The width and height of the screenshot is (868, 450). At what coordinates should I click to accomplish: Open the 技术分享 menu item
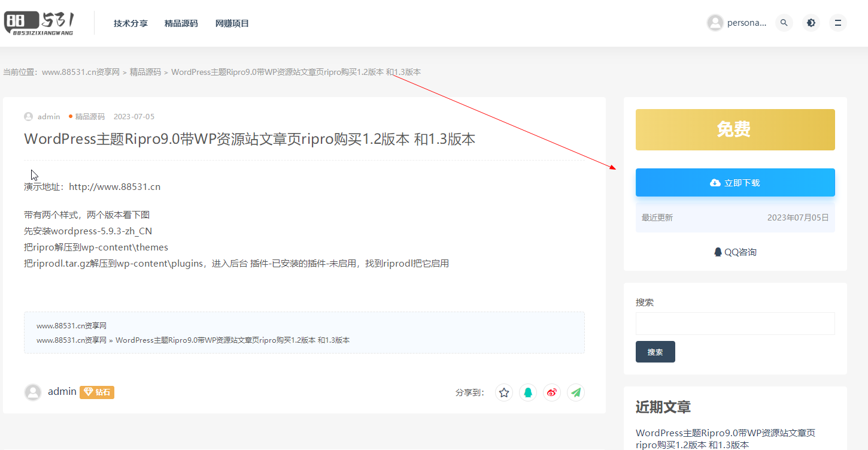(130, 23)
